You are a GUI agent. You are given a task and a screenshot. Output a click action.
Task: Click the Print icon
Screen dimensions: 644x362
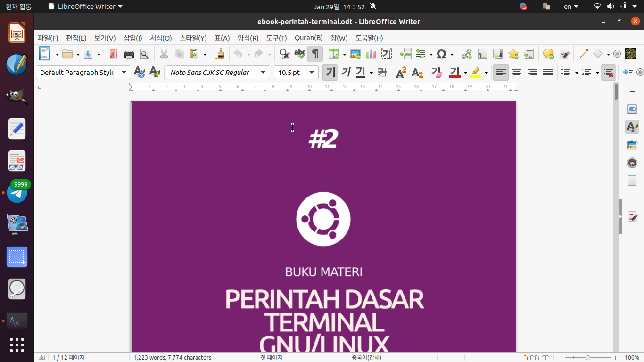click(x=129, y=54)
